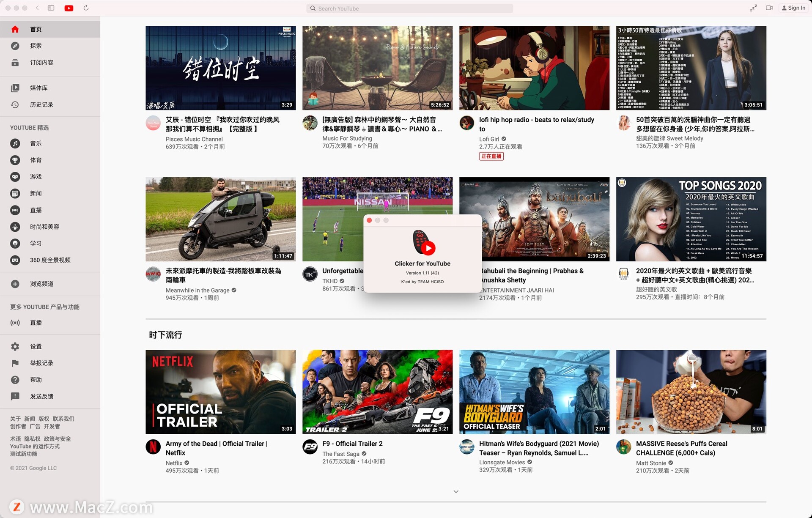Viewport: 812px width, 518px height.
Task: Open the F9 Trailer 2 thumbnail
Action: click(x=378, y=392)
